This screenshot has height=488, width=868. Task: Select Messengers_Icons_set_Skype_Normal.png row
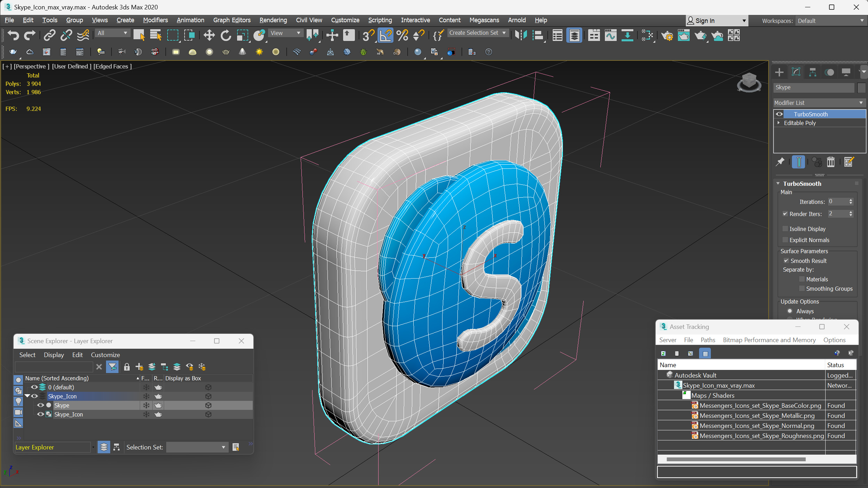757,425
